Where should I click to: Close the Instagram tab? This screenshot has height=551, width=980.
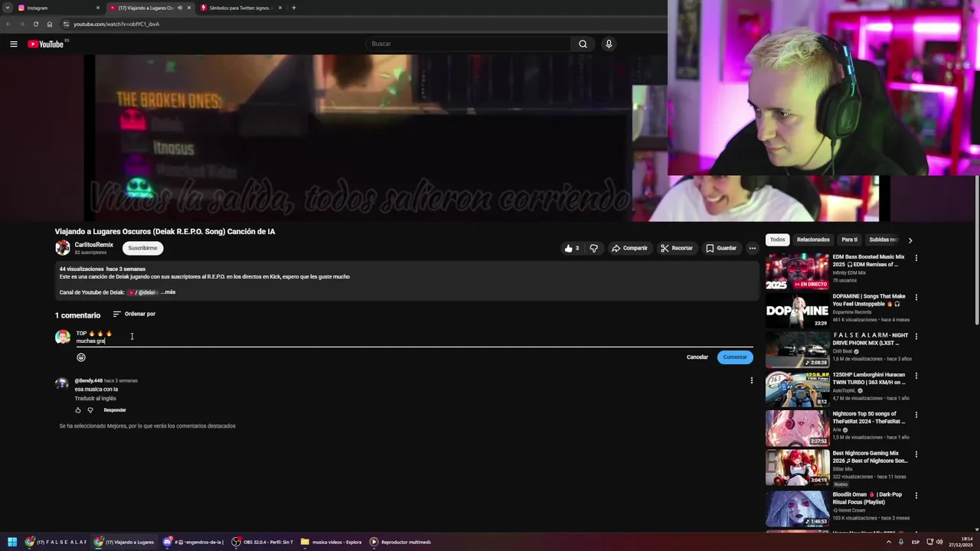(98, 8)
